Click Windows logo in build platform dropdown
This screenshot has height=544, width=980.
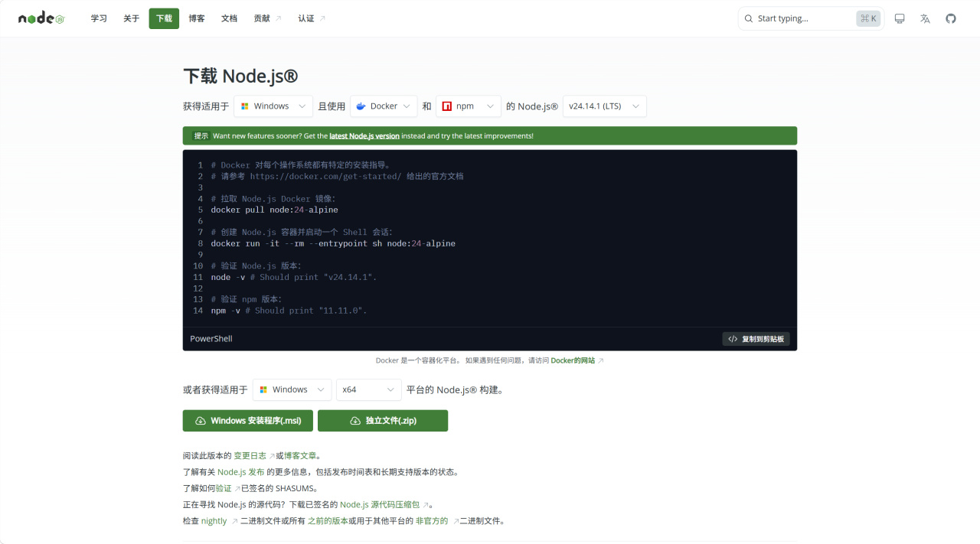(x=263, y=389)
